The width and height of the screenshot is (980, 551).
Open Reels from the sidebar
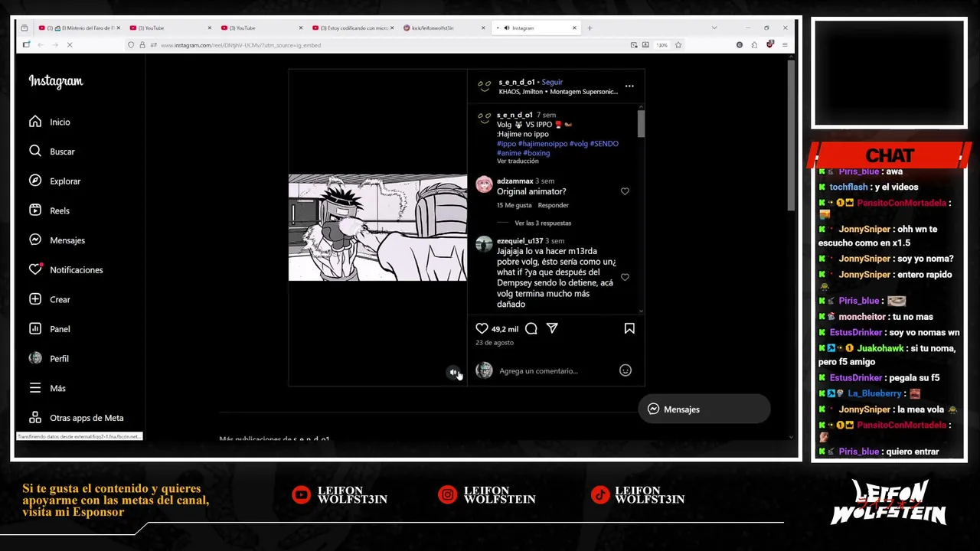[x=49, y=210]
